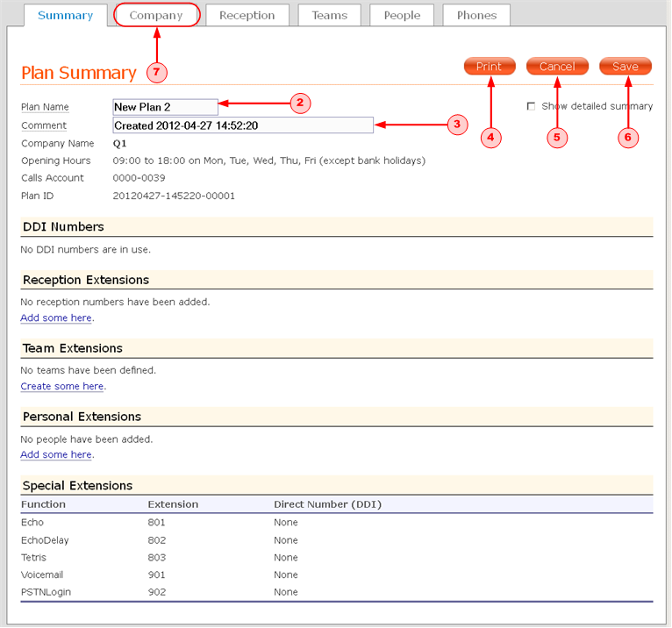The image size is (672, 628).
Task: Click the opening hours text
Action: click(269, 161)
